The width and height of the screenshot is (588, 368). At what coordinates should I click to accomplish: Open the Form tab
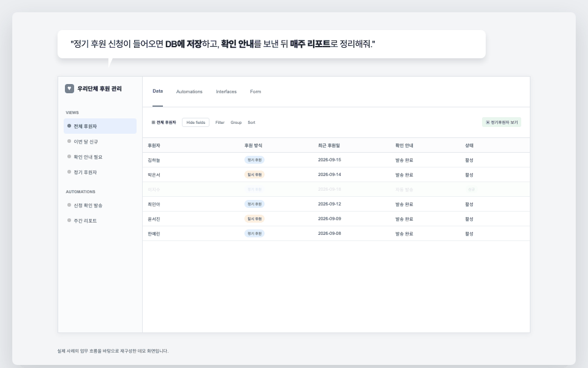tap(255, 91)
